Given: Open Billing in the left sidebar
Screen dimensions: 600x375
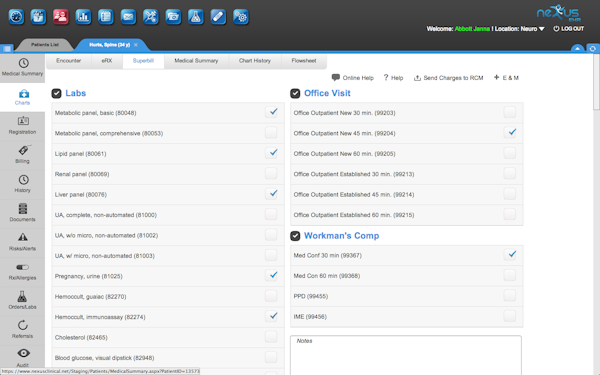Looking at the screenshot, I should click(x=23, y=155).
